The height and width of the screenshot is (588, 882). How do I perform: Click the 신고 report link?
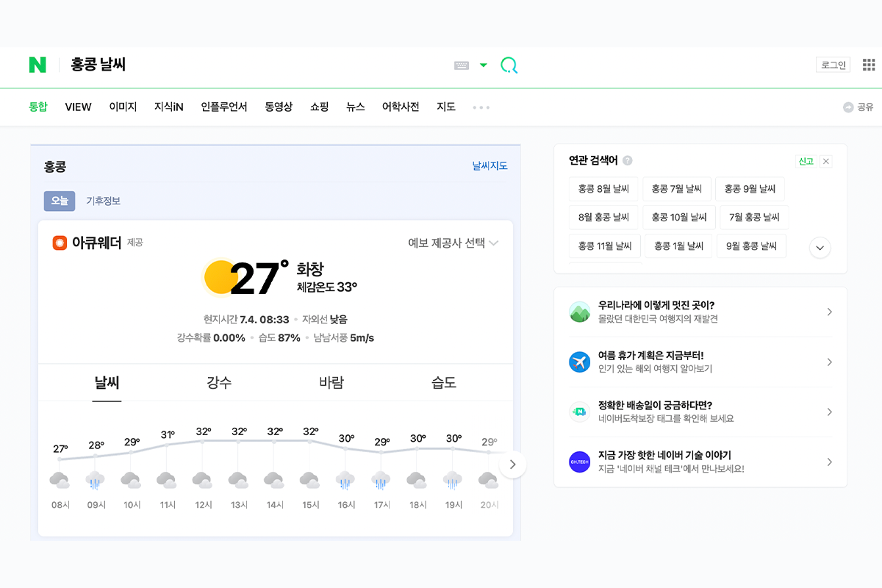807,160
